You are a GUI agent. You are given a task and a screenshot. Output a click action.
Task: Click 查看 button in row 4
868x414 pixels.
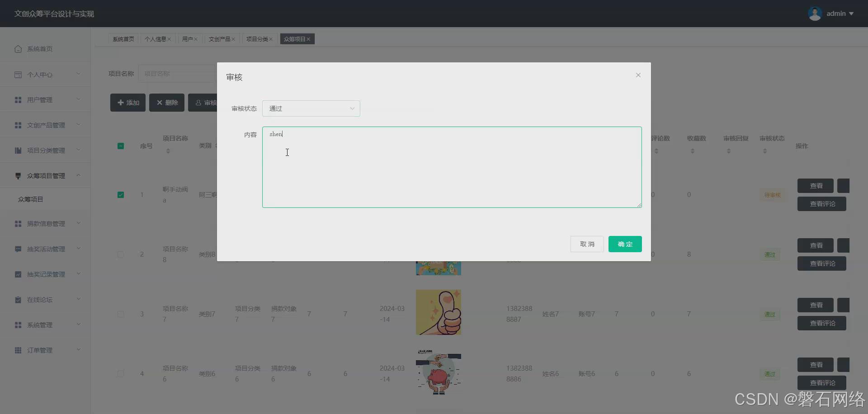816,365
